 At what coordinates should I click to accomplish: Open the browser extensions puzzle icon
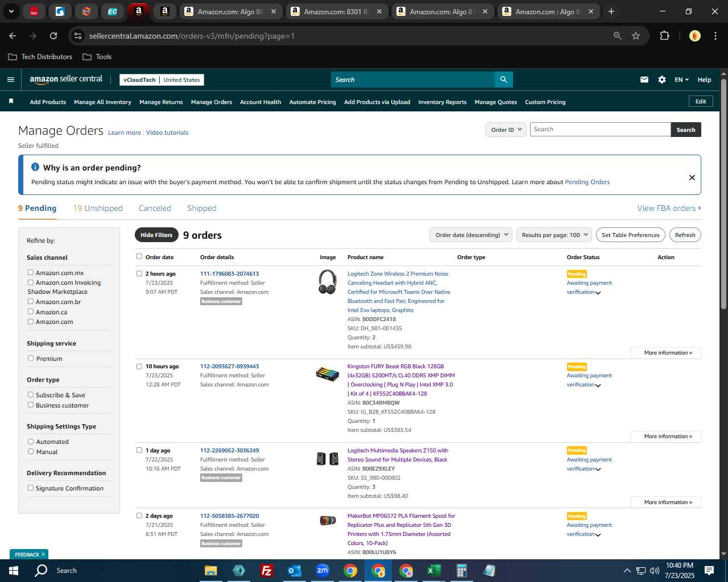coord(664,36)
